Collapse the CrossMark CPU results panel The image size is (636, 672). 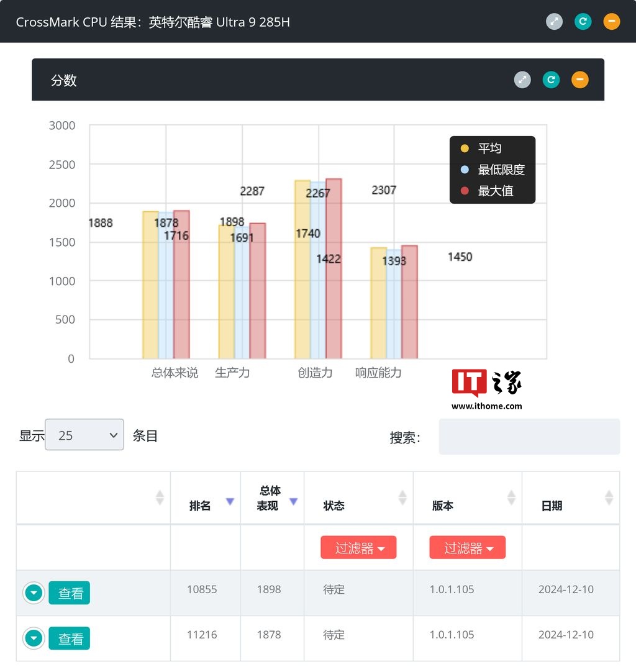tap(611, 22)
